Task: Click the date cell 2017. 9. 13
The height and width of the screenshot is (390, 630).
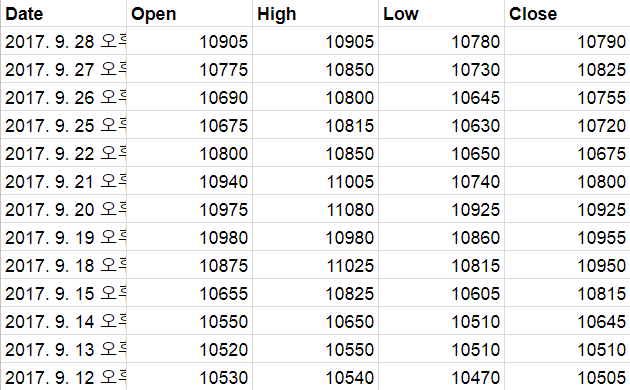Action: point(63,349)
